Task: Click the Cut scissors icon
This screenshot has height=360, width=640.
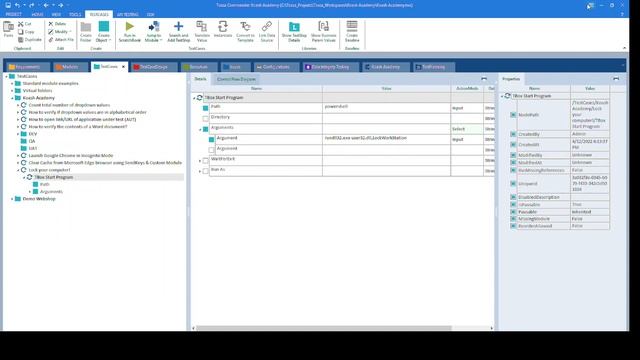Action: [20, 24]
